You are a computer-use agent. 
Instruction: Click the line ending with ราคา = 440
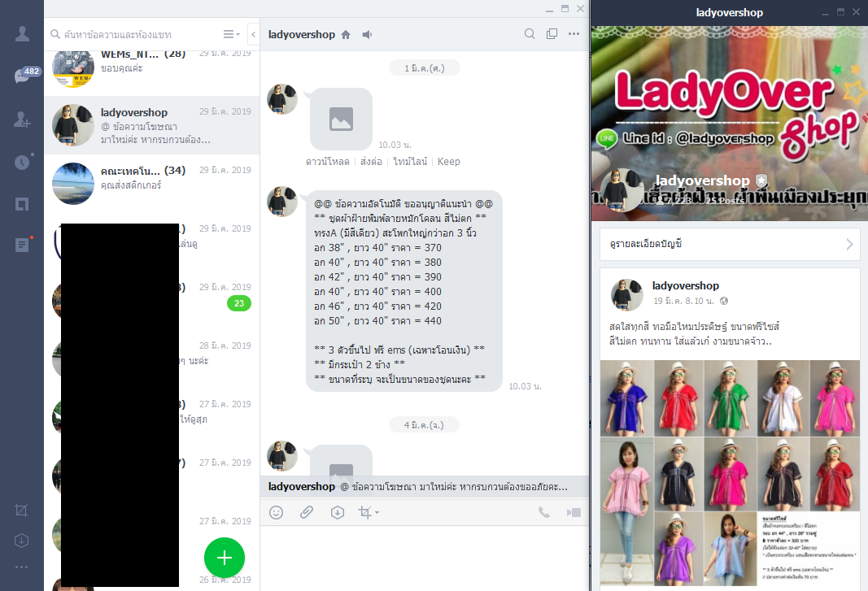click(x=377, y=321)
